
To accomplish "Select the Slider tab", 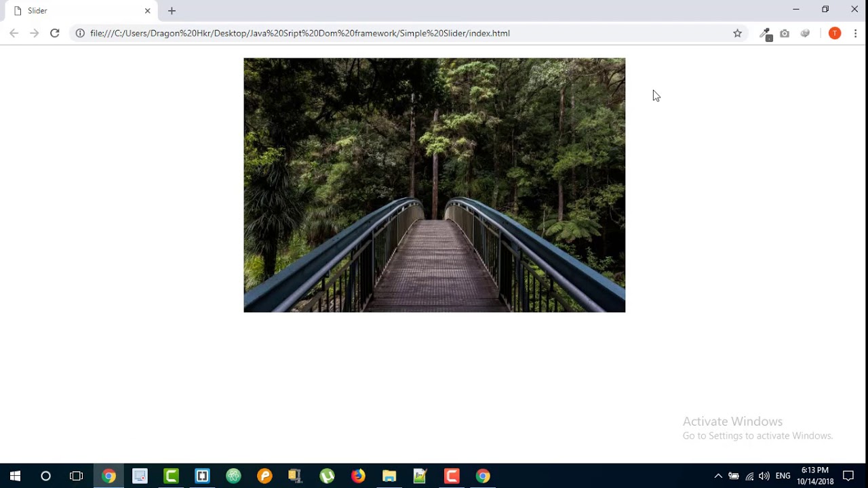I will [81, 11].
